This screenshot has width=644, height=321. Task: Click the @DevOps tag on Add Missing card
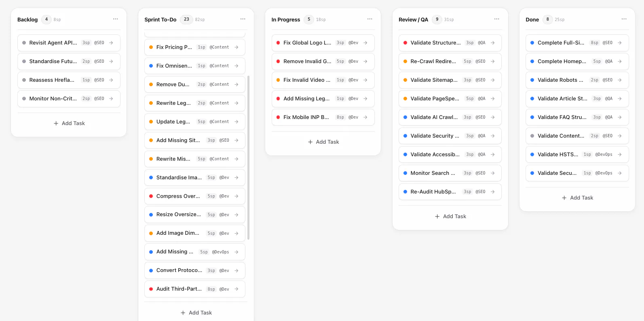221,252
